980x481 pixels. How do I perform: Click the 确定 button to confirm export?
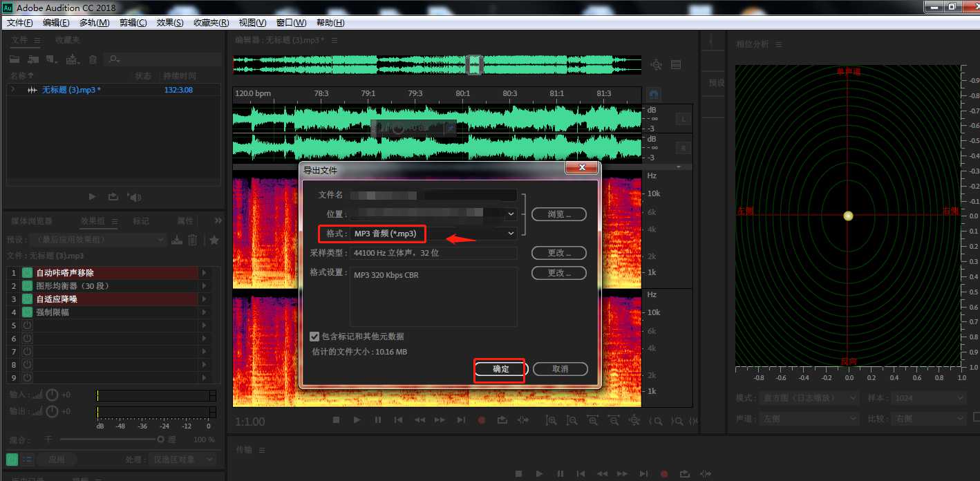pos(500,369)
